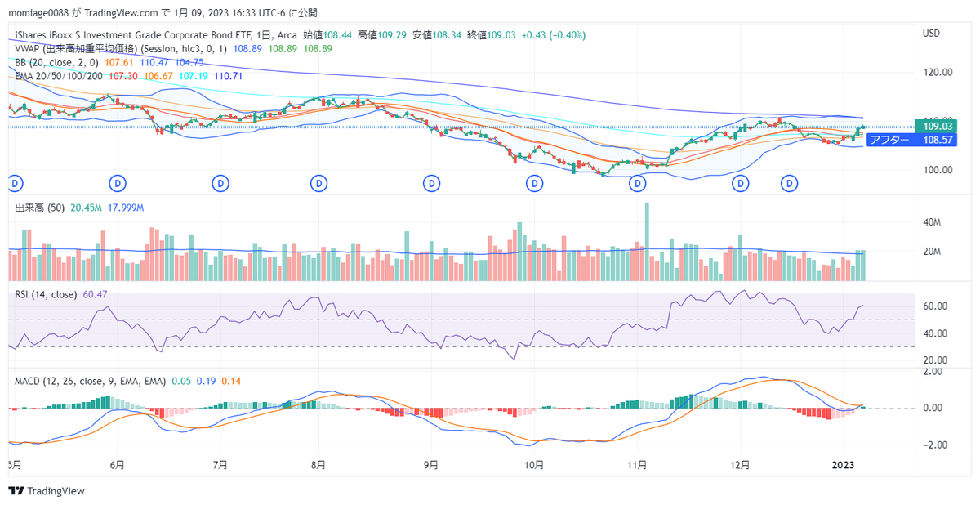Click the アフター 108.57 after-hours label

coord(912,141)
